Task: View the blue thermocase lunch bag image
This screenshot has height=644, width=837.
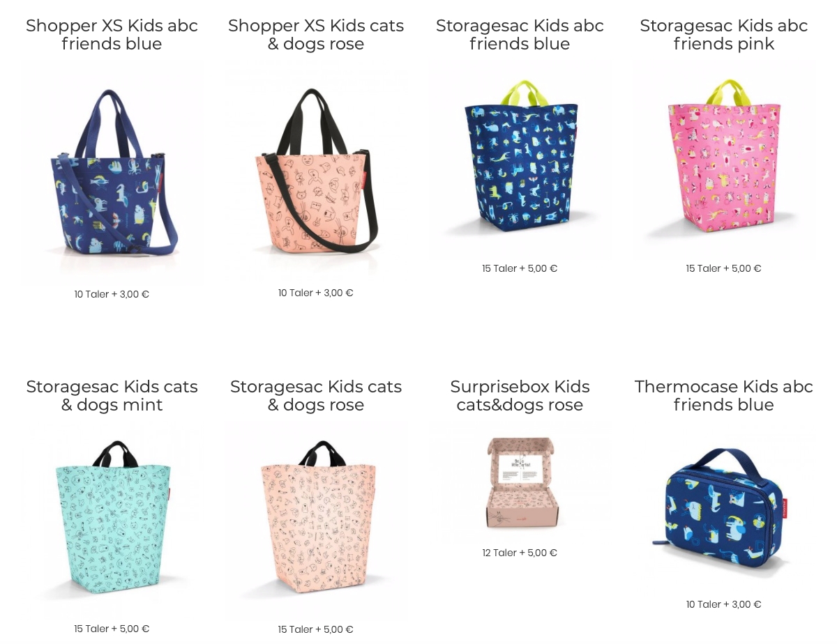Action: point(723,508)
